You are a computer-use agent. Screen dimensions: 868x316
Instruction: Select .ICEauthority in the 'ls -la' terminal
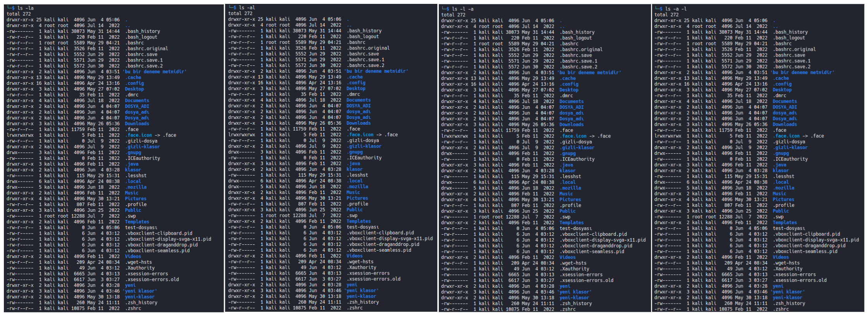142,158
